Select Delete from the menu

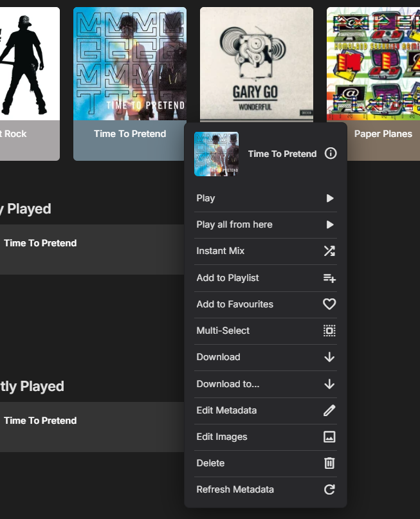tap(266, 463)
